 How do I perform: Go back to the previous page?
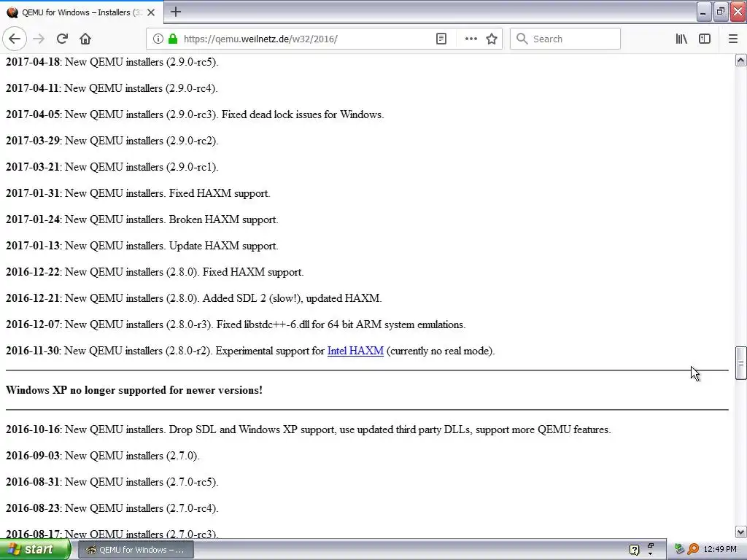click(x=15, y=39)
